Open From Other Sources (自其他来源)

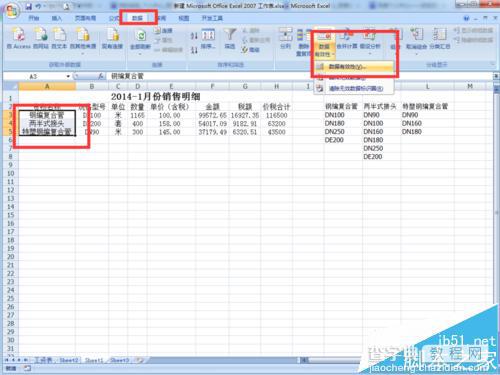83,41
